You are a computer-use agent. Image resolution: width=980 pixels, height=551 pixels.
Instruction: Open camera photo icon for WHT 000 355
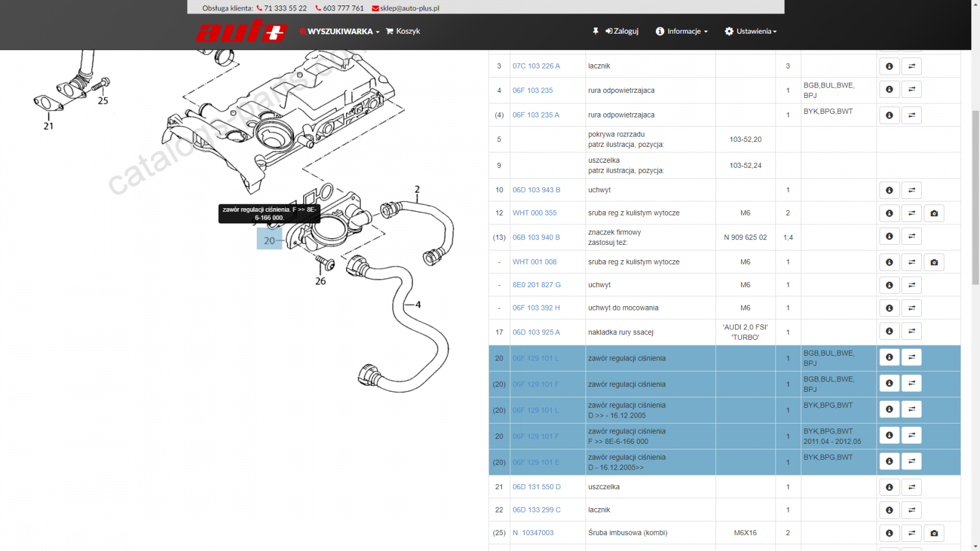pos(934,213)
